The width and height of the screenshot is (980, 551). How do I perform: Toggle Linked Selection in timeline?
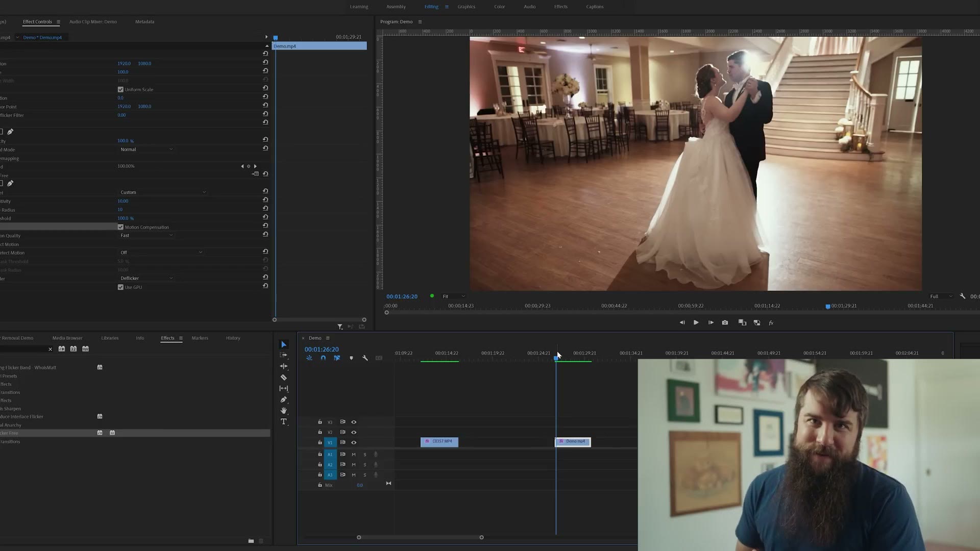(337, 358)
